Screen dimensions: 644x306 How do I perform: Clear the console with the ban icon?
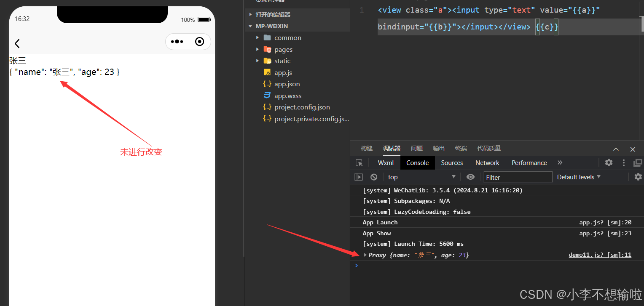(374, 177)
